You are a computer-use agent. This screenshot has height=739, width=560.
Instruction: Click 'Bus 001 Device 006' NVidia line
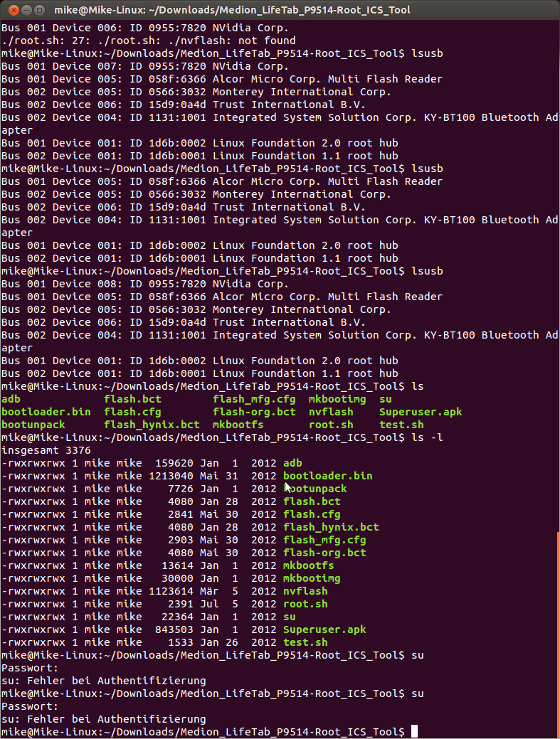pyautogui.click(x=144, y=28)
